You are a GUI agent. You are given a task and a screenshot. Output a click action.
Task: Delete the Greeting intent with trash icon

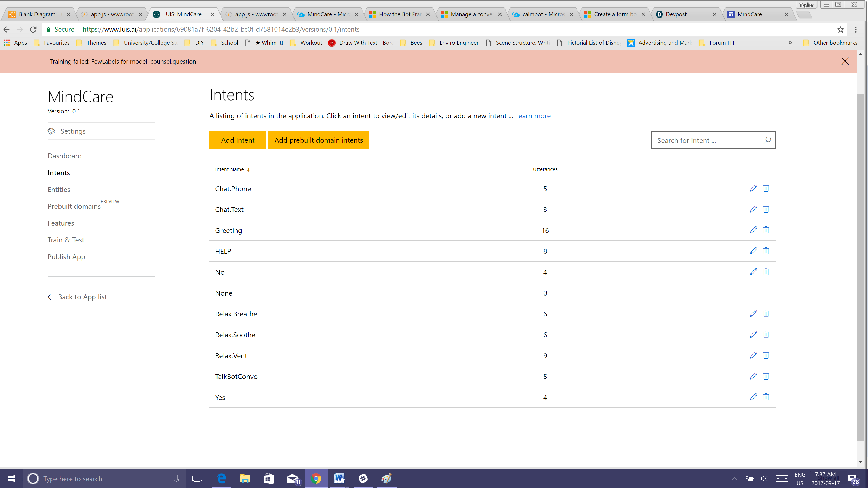click(766, 230)
